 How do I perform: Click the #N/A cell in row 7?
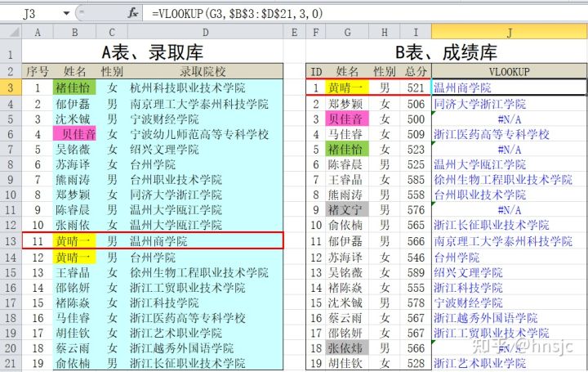510,150
